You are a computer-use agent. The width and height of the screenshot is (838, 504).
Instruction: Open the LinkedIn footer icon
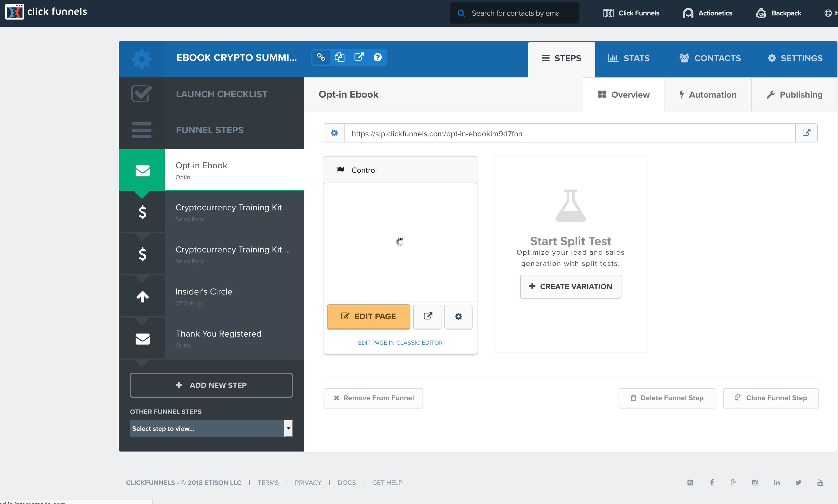coord(777,483)
